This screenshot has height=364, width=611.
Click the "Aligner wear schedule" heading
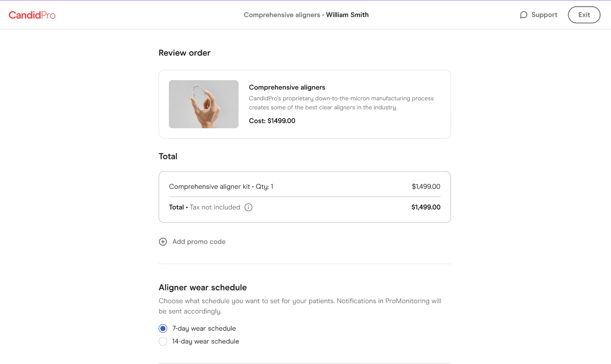point(203,287)
